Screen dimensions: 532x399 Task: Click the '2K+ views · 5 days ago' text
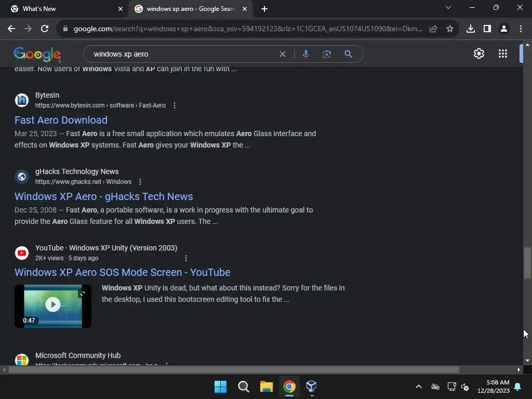point(67,258)
